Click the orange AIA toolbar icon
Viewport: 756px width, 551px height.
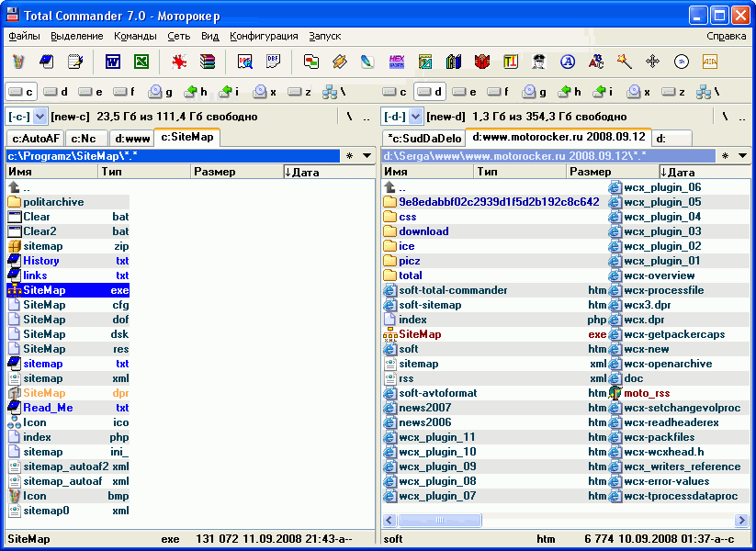(x=710, y=62)
